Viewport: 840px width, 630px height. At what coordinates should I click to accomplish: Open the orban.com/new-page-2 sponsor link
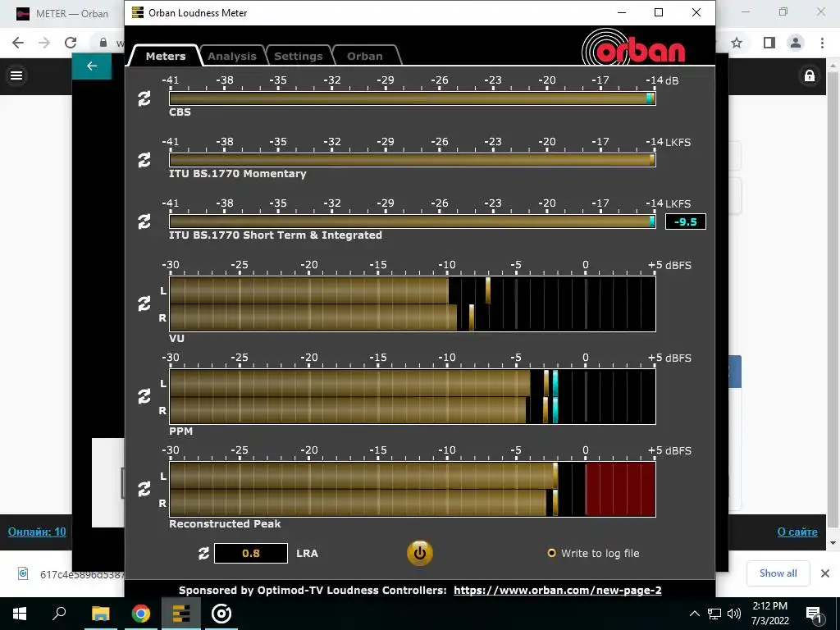pos(557,591)
